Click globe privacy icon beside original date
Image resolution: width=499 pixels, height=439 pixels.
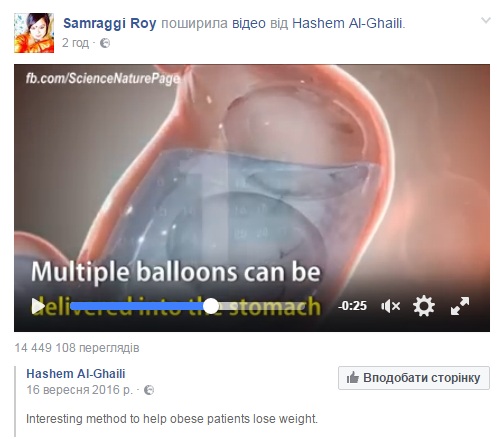(x=149, y=390)
